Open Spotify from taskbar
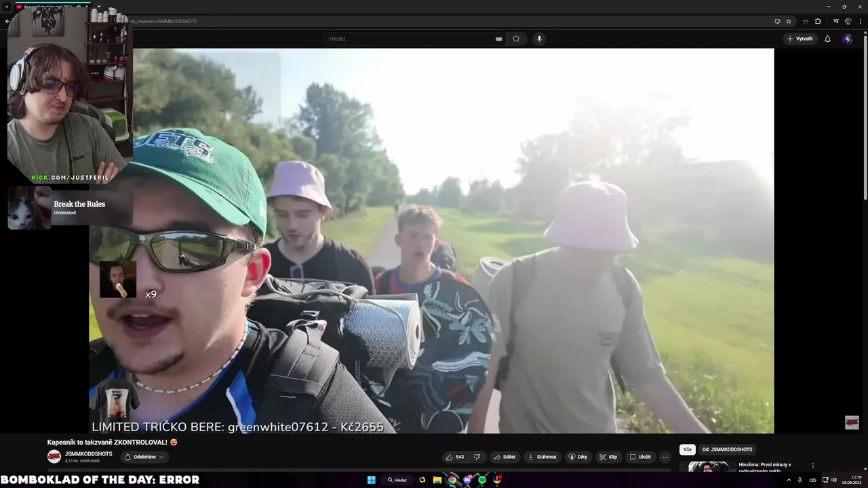 click(482, 480)
